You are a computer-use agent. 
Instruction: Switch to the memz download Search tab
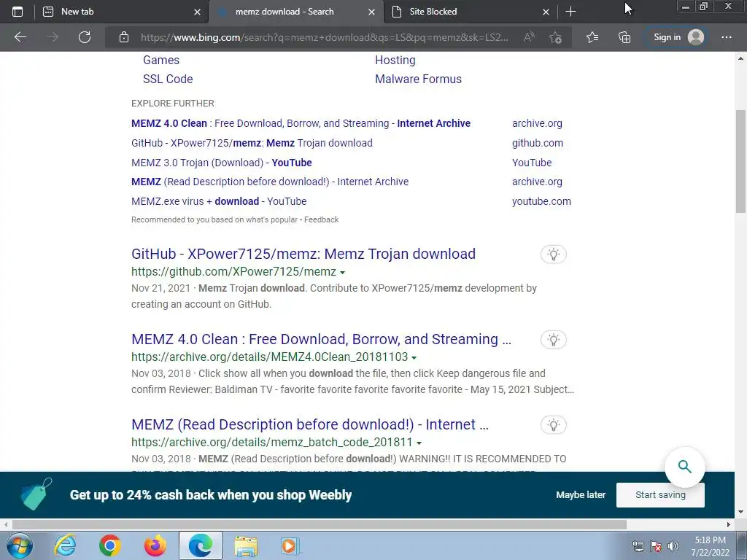(x=295, y=12)
